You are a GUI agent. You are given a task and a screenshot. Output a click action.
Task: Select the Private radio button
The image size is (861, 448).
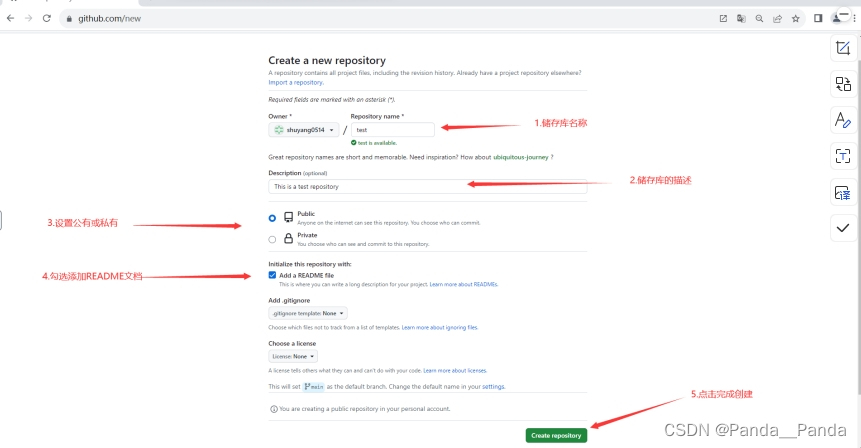(272, 239)
